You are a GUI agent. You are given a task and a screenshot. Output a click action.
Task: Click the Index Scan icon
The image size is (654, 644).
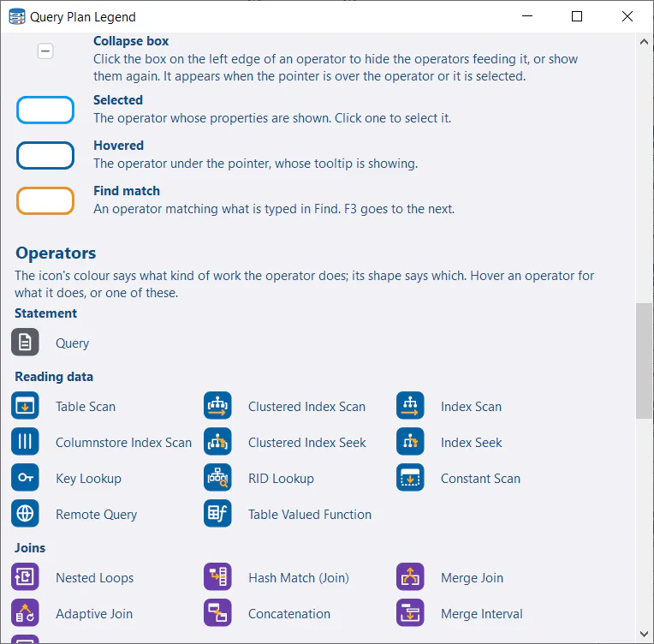[x=410, y=406]
